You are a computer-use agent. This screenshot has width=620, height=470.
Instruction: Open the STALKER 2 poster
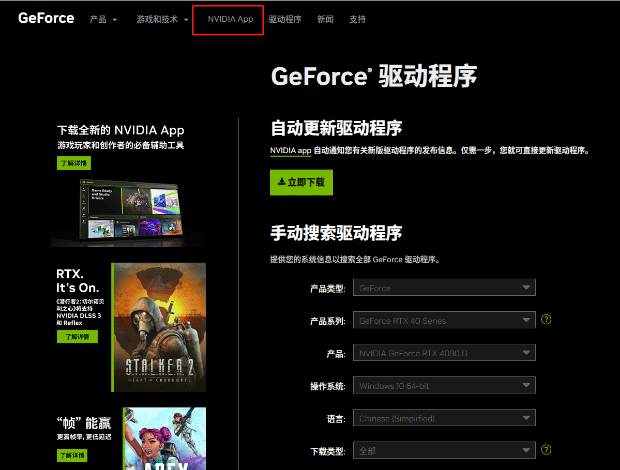[159, 327]
